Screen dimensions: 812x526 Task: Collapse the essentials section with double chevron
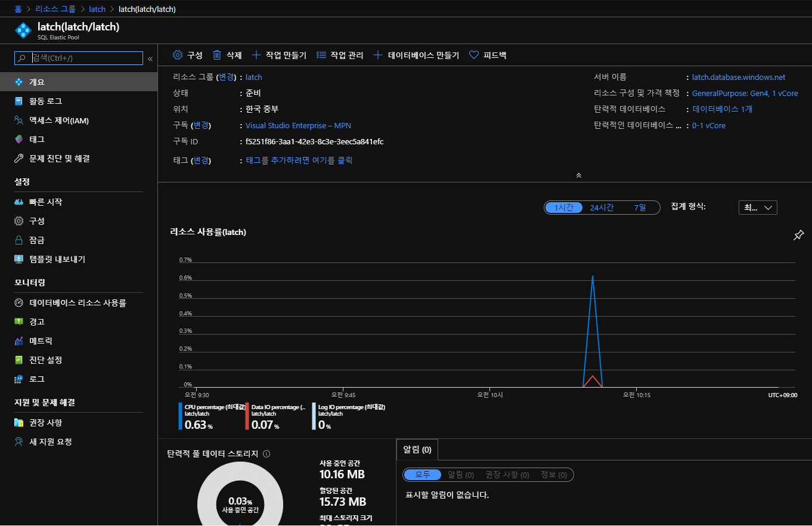pyautogui.click(x=578, y=175)
